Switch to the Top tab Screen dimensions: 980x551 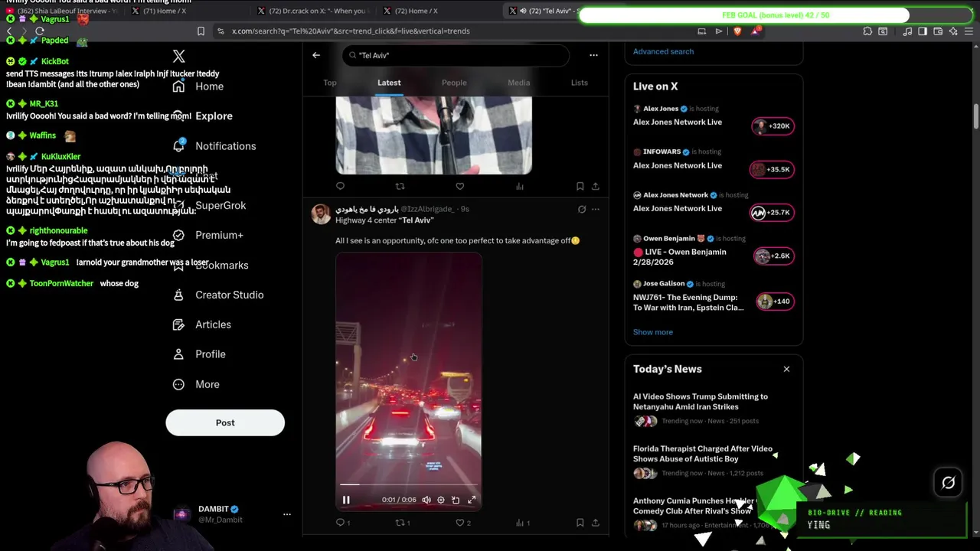point(330,83)
